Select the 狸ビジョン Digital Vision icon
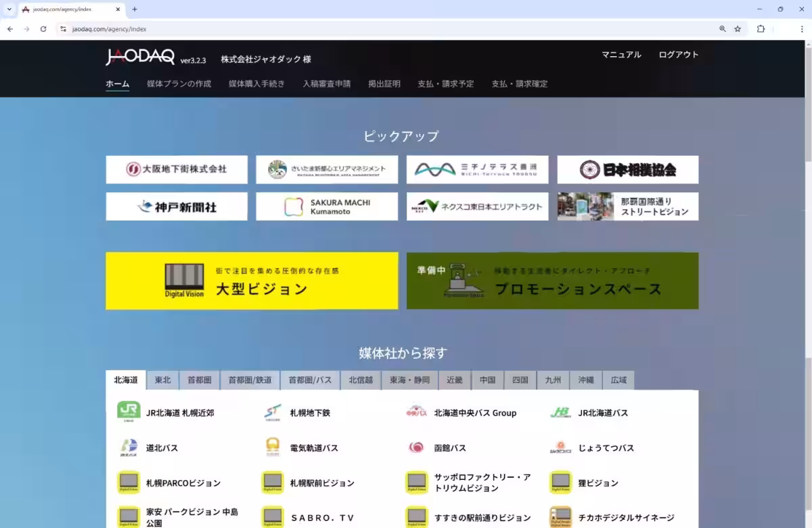 click(x=561, y=482)
